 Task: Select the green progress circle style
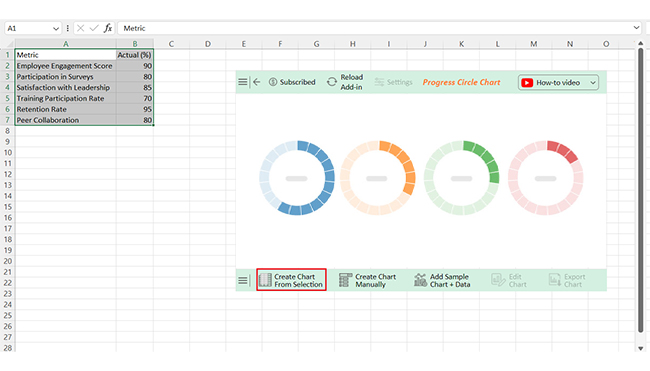(x=461, y=178)
